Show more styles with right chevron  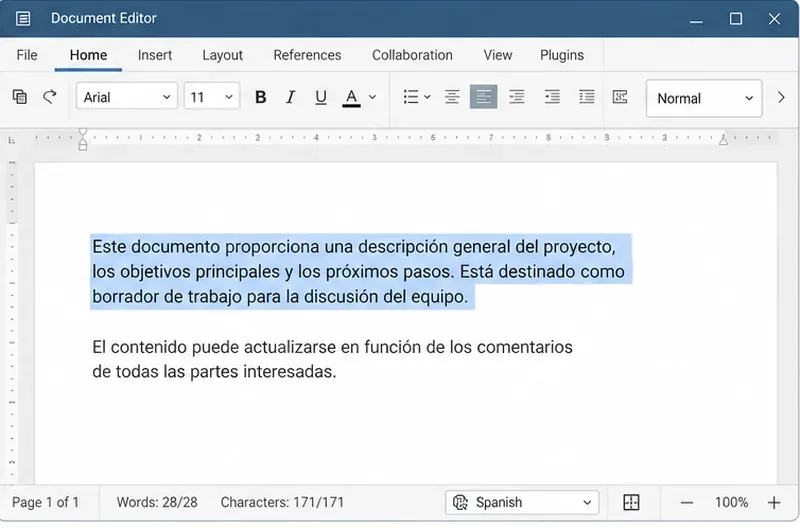pyautogui.click(x=781, y=97)
